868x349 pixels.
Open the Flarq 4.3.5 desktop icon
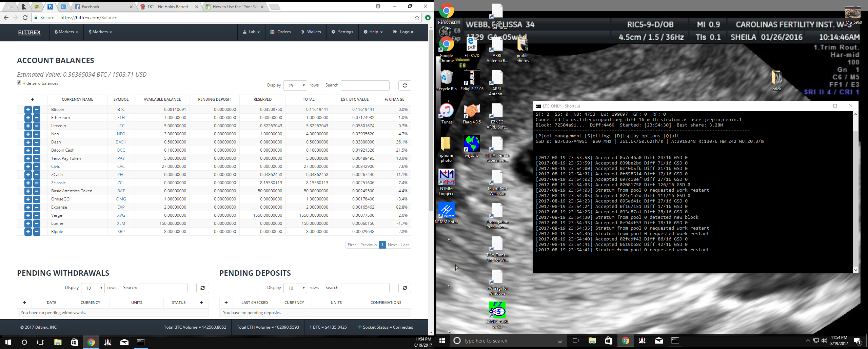tap(472, 114)
